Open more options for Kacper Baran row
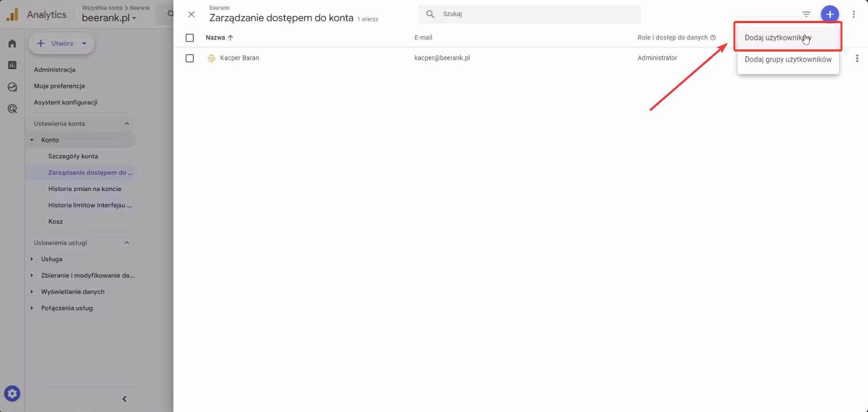This screenshot has height=412, width=868. point(857,58)
